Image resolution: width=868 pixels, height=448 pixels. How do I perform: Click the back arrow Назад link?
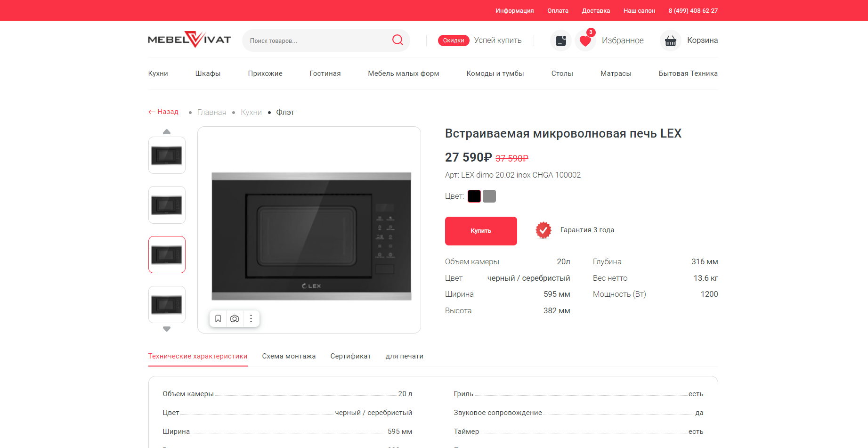[163, 112]
